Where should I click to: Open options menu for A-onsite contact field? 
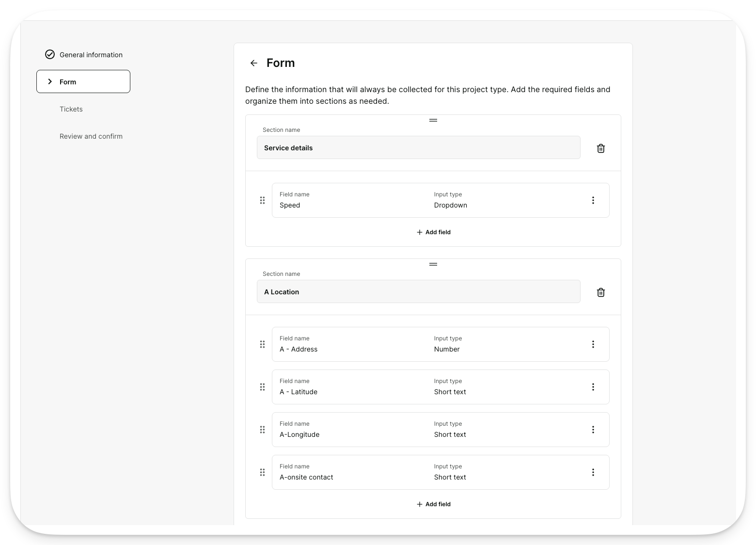click(x=593, y=472)
